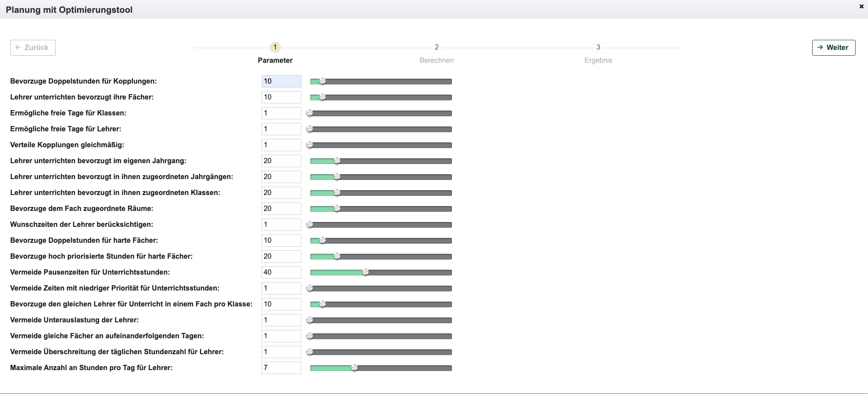Click the Maximale Anzahl an Stunden value field
Viewport: 868px width, 394px height.
pos(281,368)
